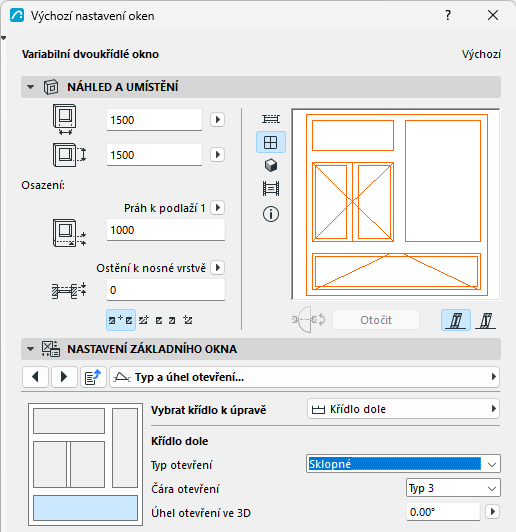This screenshot has height=532, width=516.
Task: Select the second reveal anchor option
Action: click(144, 320)
